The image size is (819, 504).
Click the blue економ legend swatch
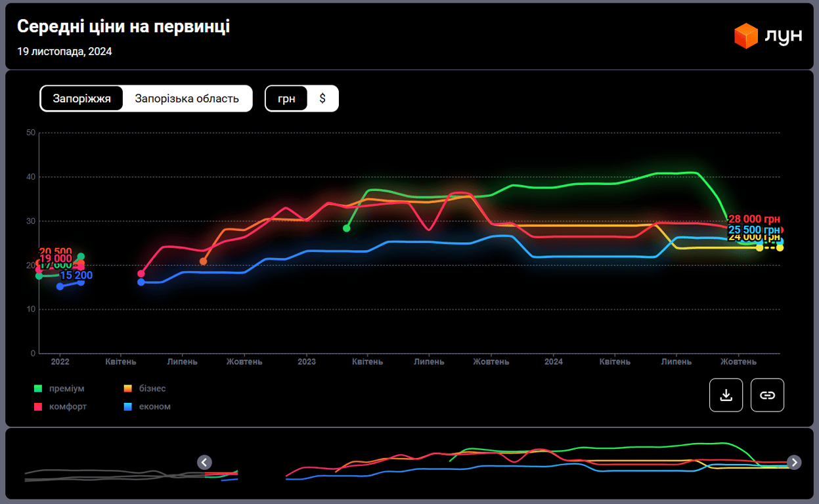pos(128,407)
